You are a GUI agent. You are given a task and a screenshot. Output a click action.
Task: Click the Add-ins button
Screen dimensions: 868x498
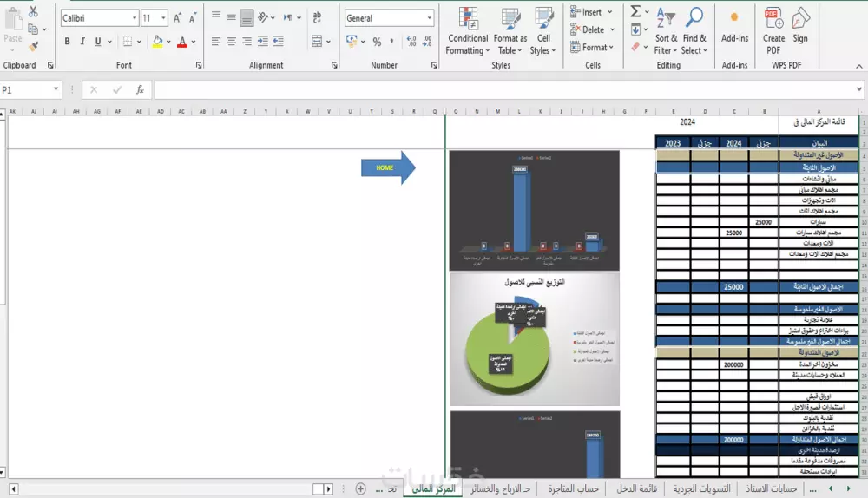(x=734, y=27)
